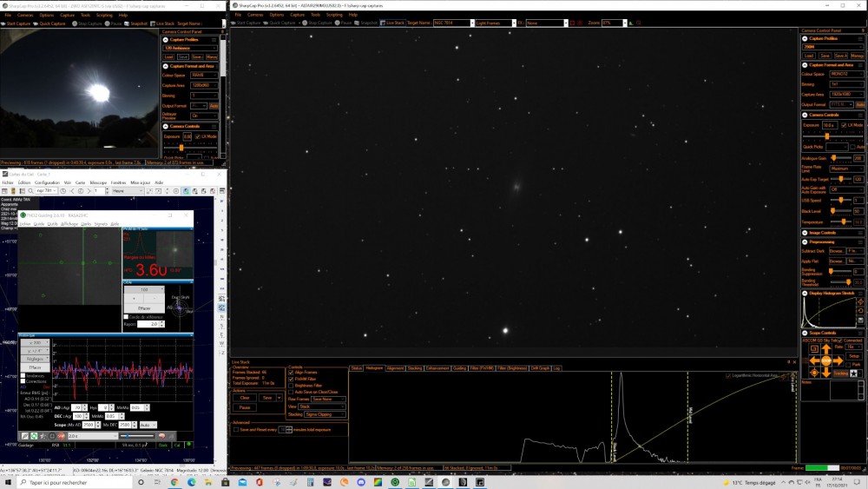This screenshot has height=489, width=868.
Task: Click PHD2 auto-select star icon
Action: tap(43, 436)
